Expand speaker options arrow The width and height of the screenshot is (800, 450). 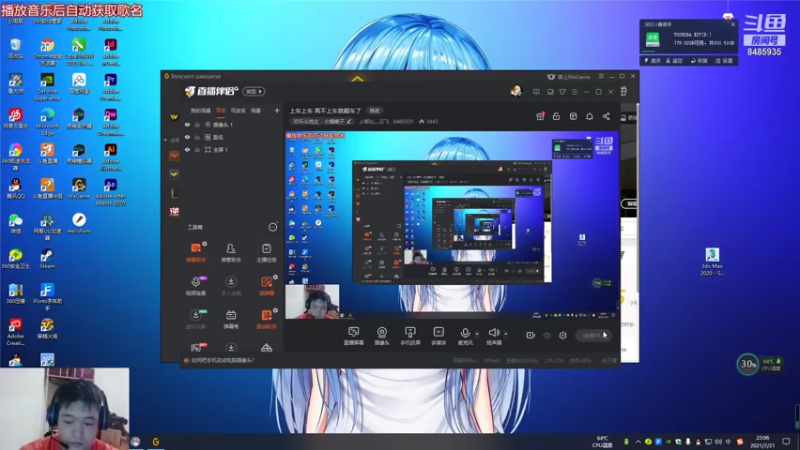pos(506,334)
